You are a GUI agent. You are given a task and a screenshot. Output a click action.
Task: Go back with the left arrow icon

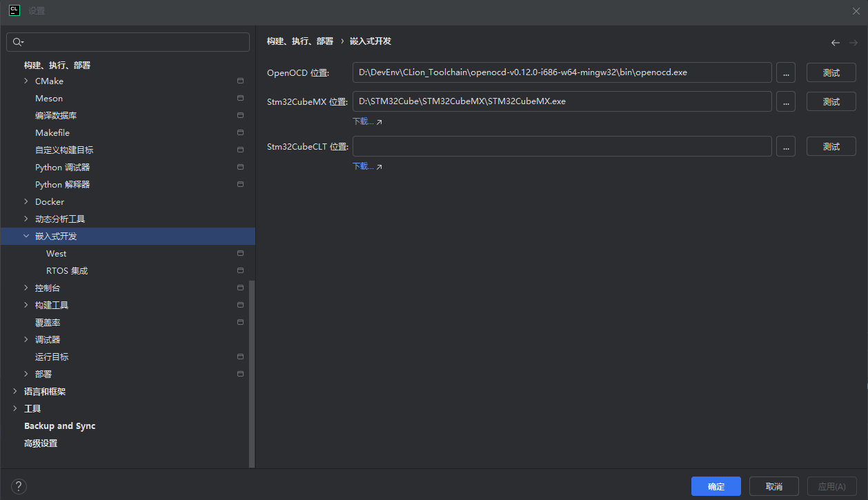(x=836, y=43)
